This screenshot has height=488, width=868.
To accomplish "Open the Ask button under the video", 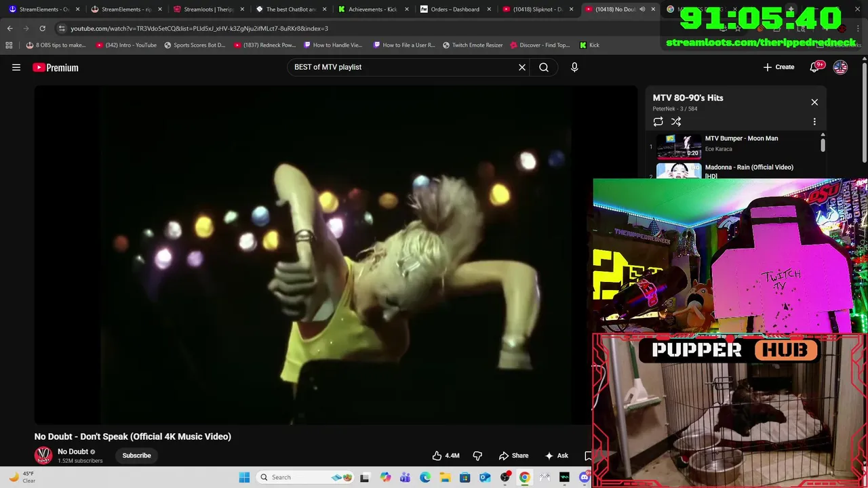I will click(x=556, y=455).
